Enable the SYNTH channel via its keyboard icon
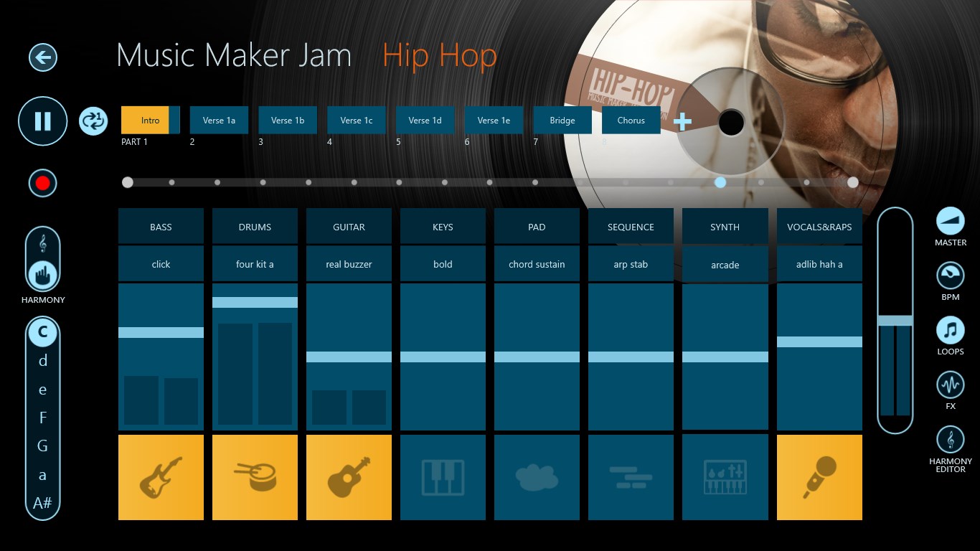Image resolution: width=980 pixels, height=551 pixels. (x=725, y=477)
